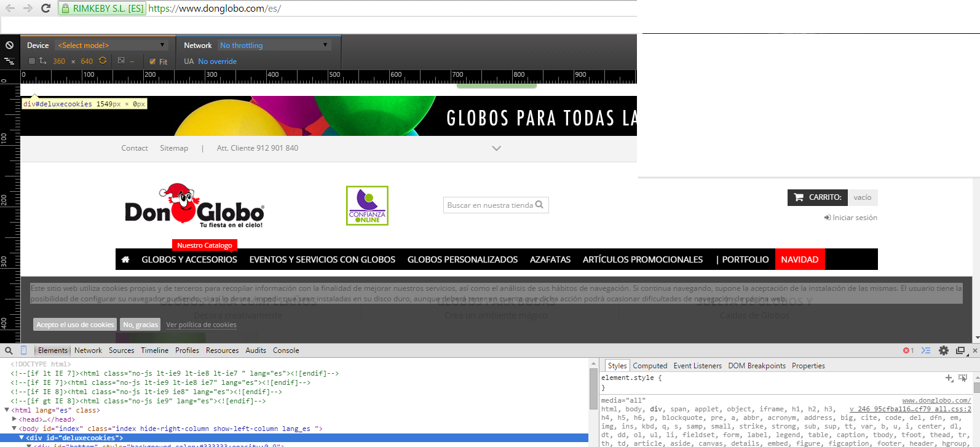The height and width of the screenshot is (447, 980).
Task: Disable the Fit checkbox
Action: pos(152,61)
